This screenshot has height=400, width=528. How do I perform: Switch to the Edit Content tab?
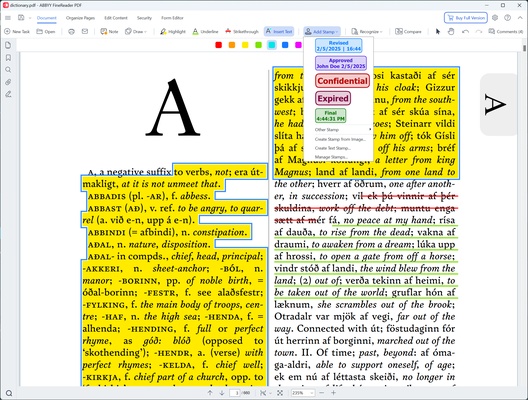point(116,18)
